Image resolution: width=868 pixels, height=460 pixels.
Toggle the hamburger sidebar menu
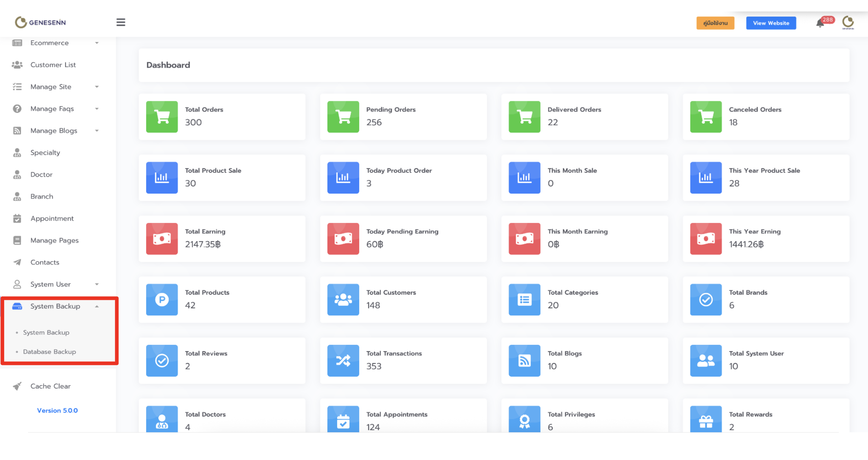point(120,22)
